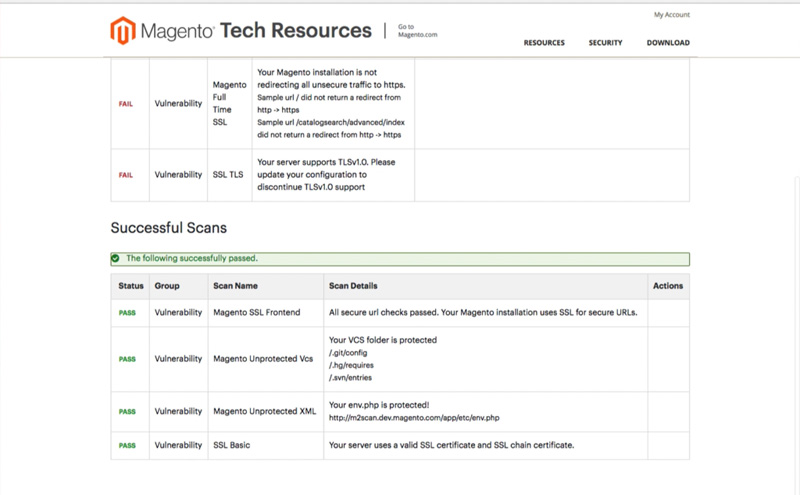Select FAIL status of Magento Full Time SSL

(x=126, y=104)
